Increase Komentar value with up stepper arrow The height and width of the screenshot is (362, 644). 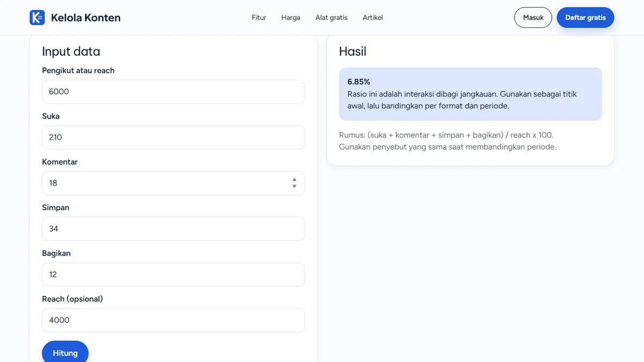point(294,180)
